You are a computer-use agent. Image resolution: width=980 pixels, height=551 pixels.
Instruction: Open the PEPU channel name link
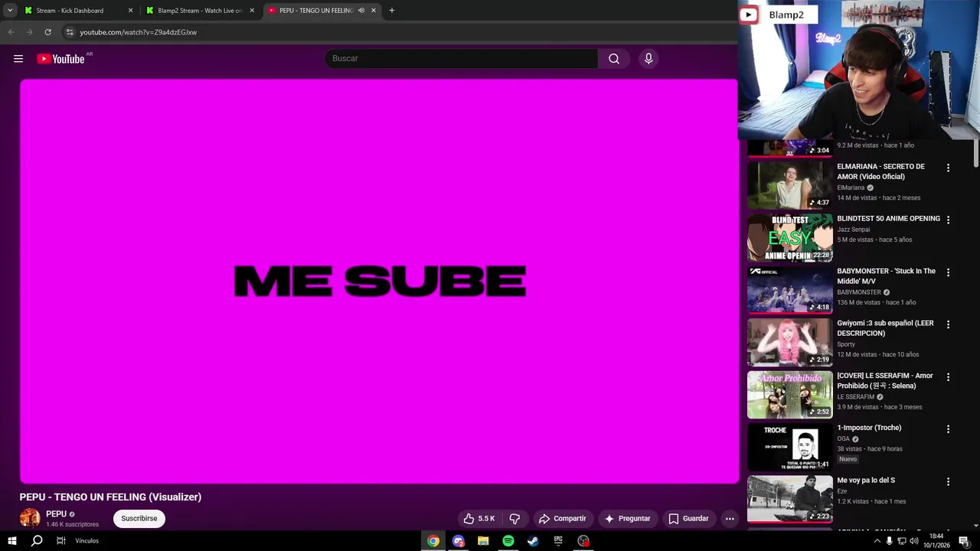tap(56, 514)
